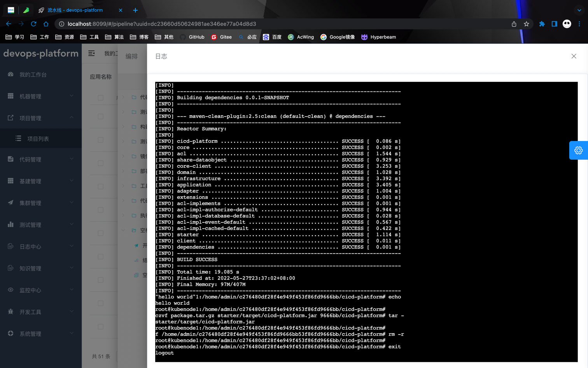Go to browser home page icon

46,24
